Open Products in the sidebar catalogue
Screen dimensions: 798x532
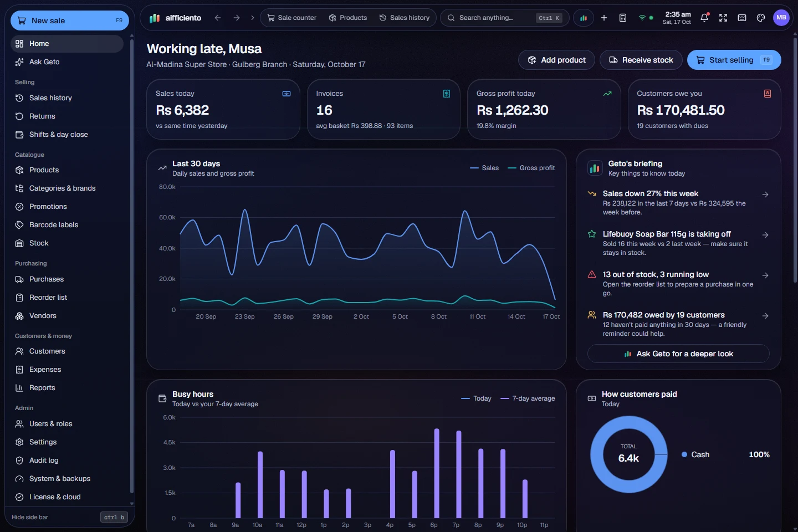(66, 170)
